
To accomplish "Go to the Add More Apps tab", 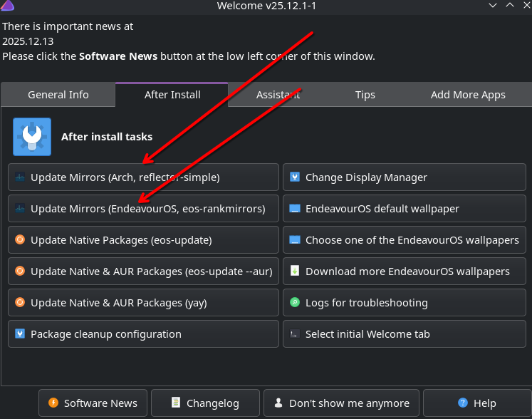I will pyautogui.click(x=468, y=95).
